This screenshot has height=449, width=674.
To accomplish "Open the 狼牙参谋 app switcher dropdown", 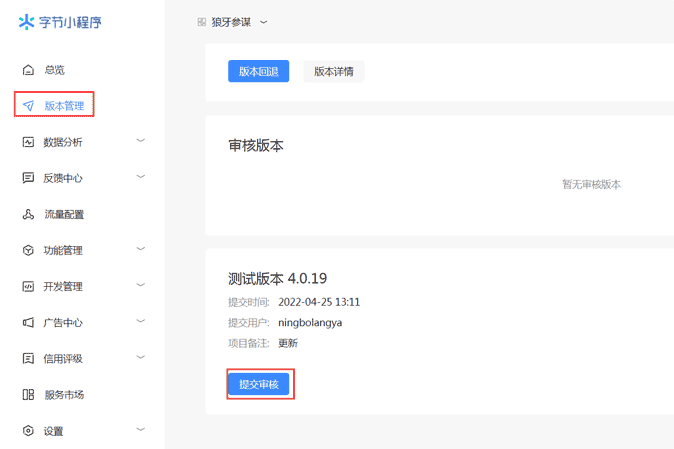I will pyautogui.click(x=263, y=22).
